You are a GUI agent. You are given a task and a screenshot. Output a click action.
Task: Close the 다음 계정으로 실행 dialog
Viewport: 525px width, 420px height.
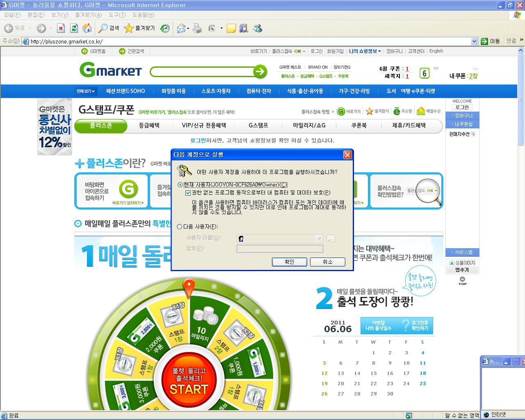pyautogui.click(x=347, y=155)
